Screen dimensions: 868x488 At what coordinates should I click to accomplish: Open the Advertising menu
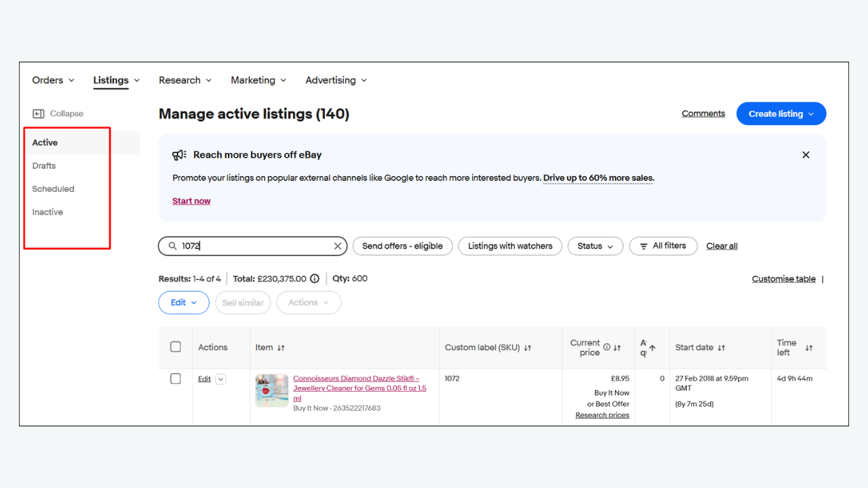tap(336, 80)
